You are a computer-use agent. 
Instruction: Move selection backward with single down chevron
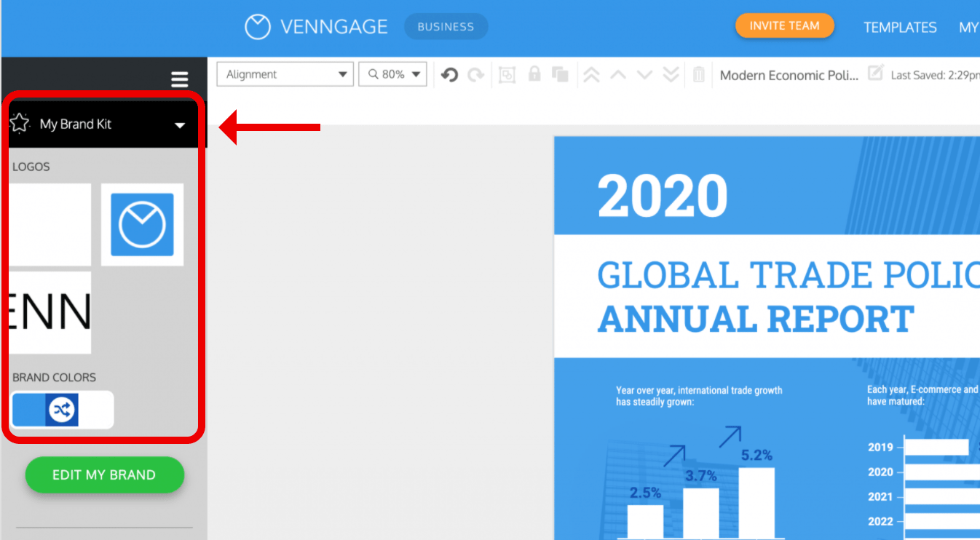pos(644,74)
